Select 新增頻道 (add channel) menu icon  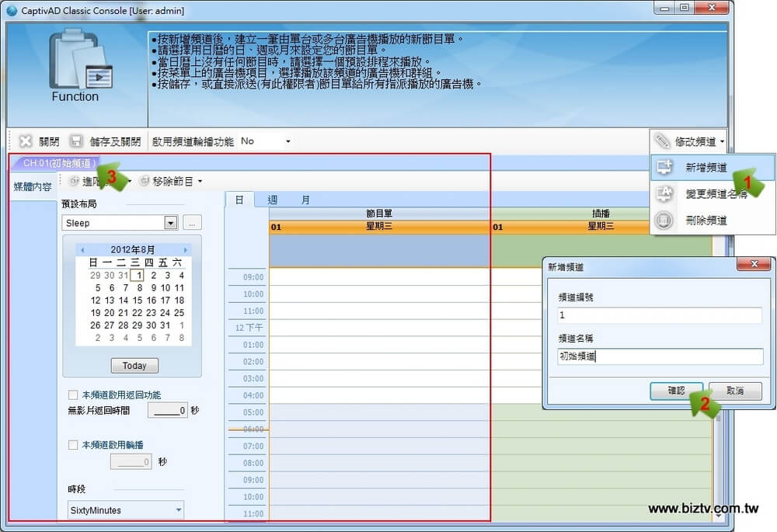(x=664, y=167)
